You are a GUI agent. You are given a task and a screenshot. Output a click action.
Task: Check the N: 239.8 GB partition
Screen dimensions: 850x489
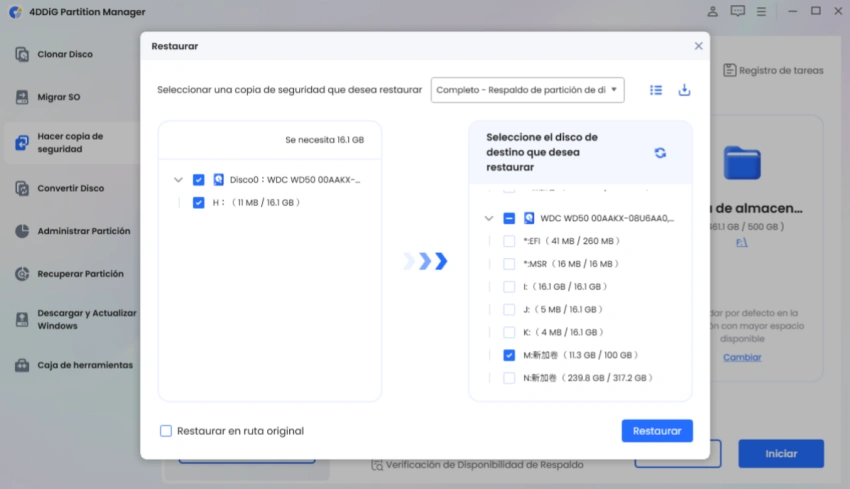[508, 377]
